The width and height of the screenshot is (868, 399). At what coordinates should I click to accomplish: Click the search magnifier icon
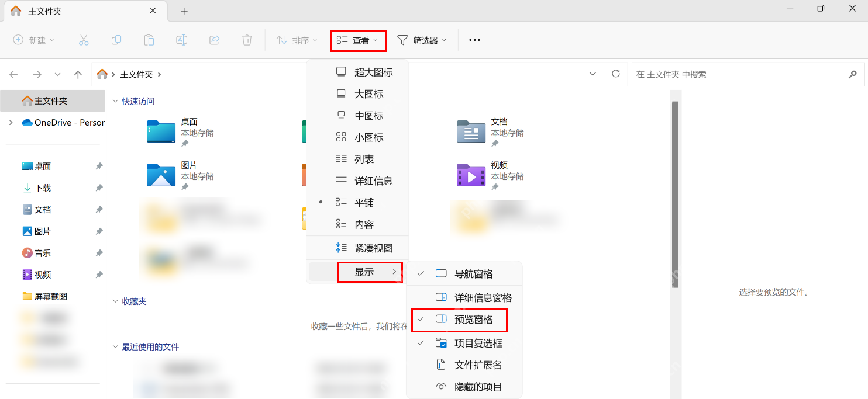(x=852, y=74)
